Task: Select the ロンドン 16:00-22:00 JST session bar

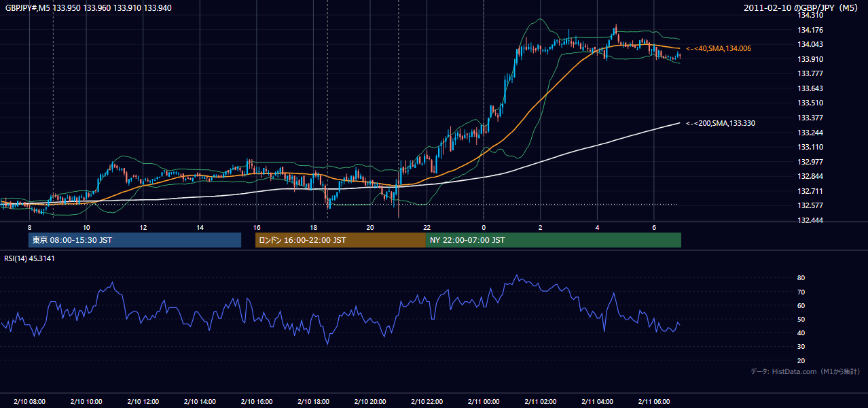Action: [340, 240]
